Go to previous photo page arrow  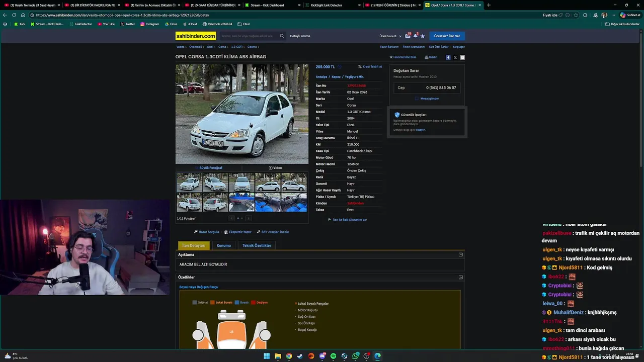(x=231, y=218)
